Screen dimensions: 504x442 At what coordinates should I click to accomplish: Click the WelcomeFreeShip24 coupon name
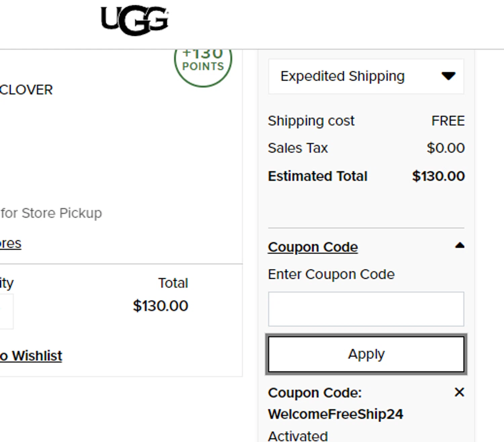[335, 414]
